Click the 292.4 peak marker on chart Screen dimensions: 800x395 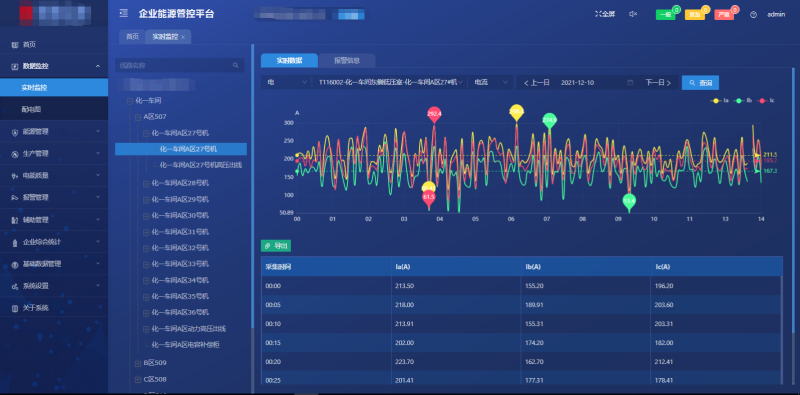(x=434, y=114)
